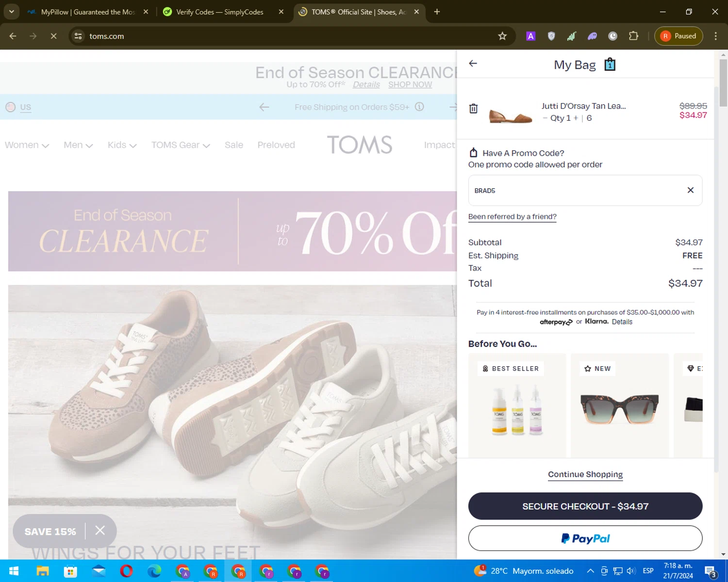
Task: Go back in browser history
Action: click(x=13, y=36)
